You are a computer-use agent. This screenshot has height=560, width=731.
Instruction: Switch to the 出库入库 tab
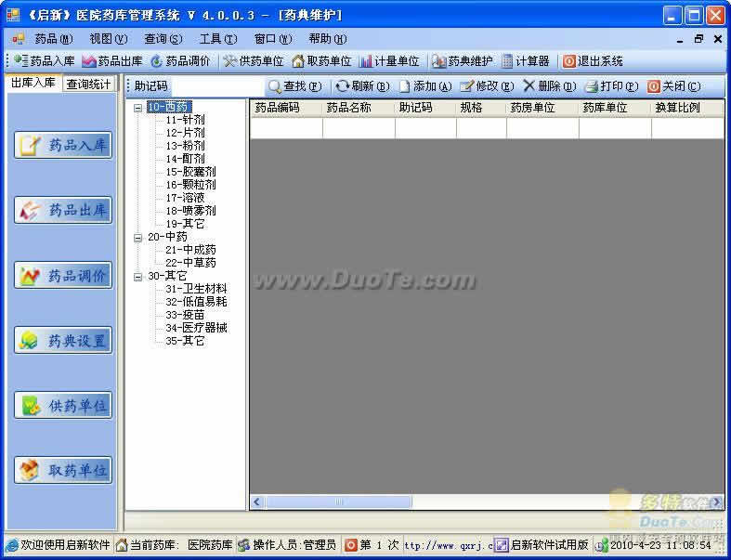click(33, 83)
